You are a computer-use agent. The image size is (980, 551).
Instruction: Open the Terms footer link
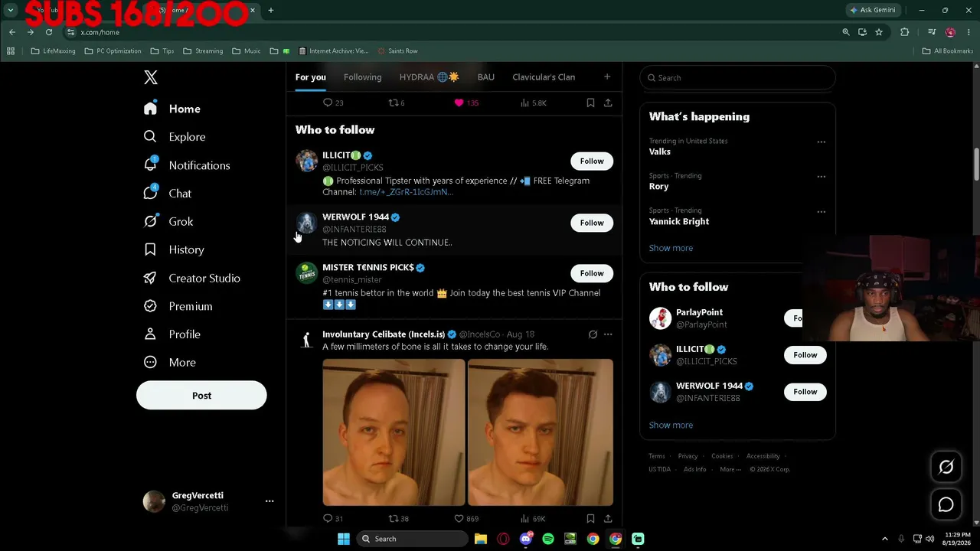click(657, 456)
